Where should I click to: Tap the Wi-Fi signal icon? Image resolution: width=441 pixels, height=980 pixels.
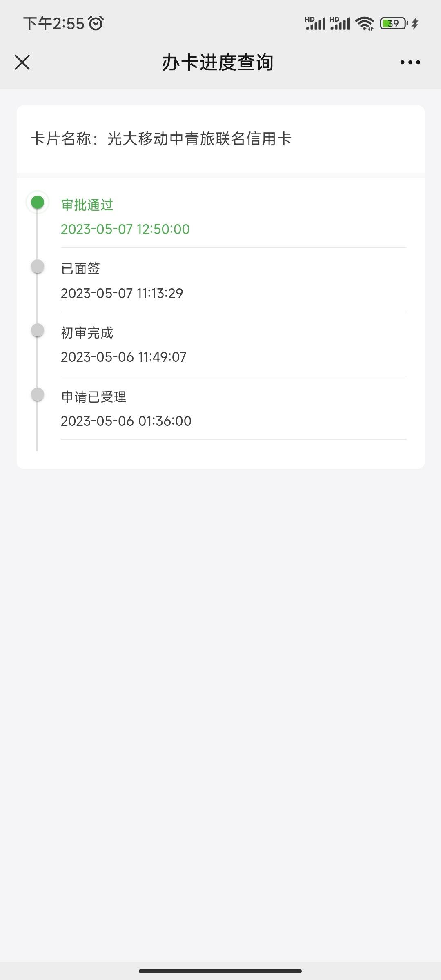[365, 24]
